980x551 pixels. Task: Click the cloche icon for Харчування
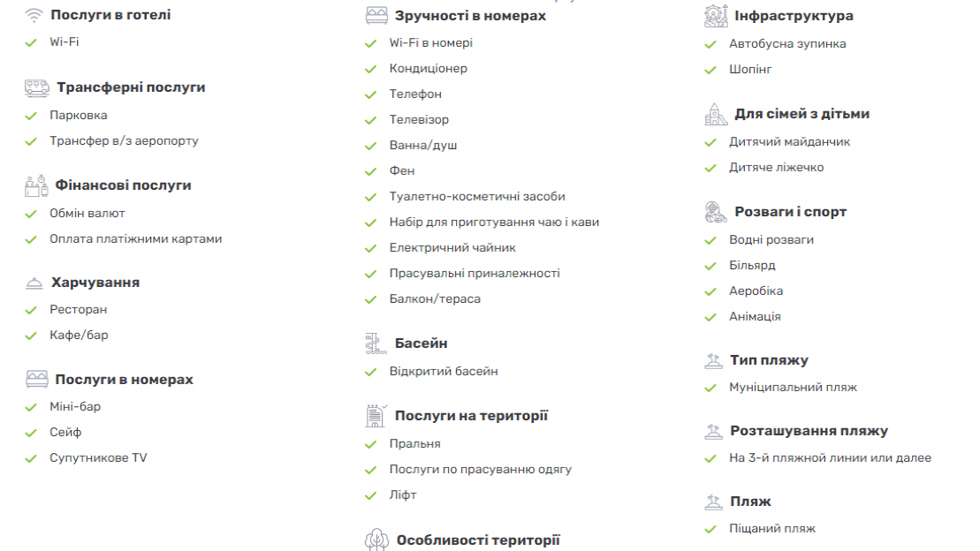coord(34,283)
